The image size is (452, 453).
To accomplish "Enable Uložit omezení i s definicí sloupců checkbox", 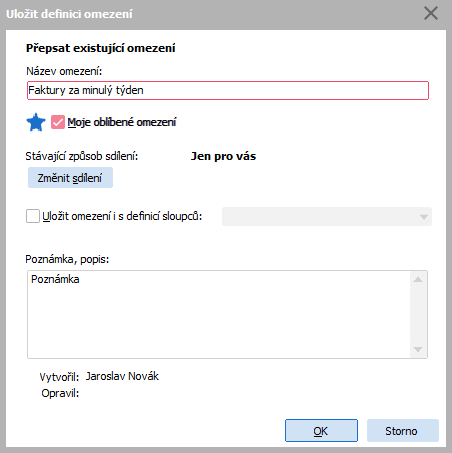I will tap(33, 216).
